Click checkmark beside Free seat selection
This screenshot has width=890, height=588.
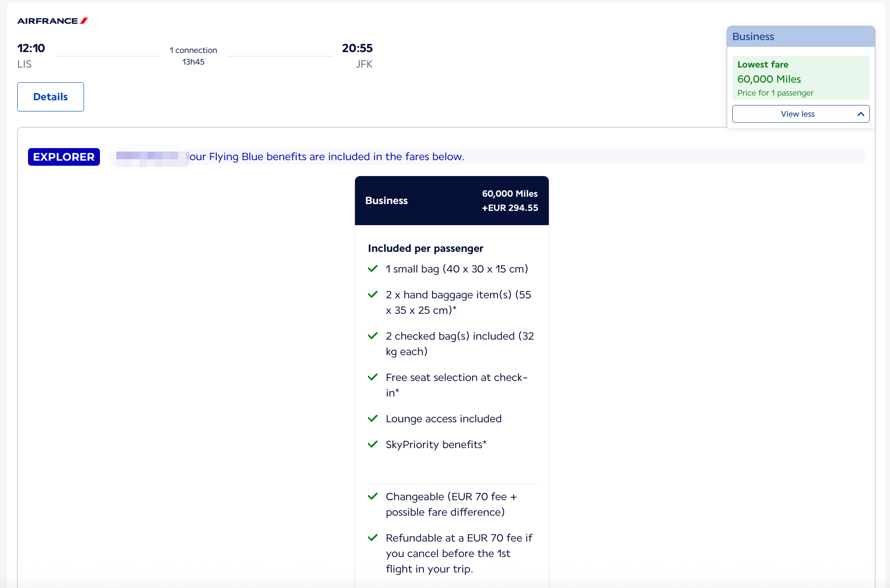373,378
